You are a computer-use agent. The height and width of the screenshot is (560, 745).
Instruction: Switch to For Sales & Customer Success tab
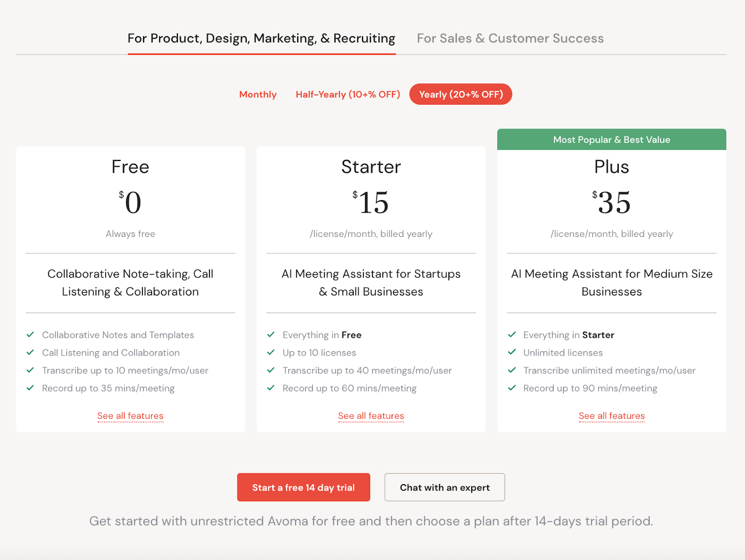point(510,38)
